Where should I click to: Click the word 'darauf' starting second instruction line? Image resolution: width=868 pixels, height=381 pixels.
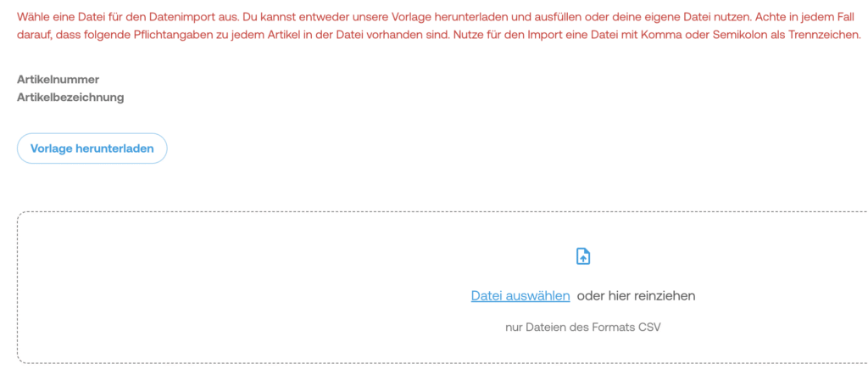point(34,35)
